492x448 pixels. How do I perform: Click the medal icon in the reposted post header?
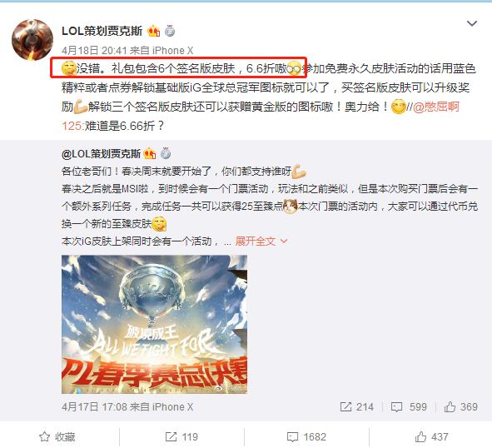coord(166,154)
